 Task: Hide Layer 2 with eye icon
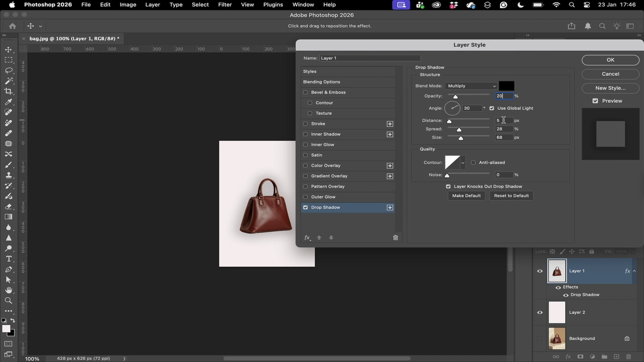tap(540, 312)
